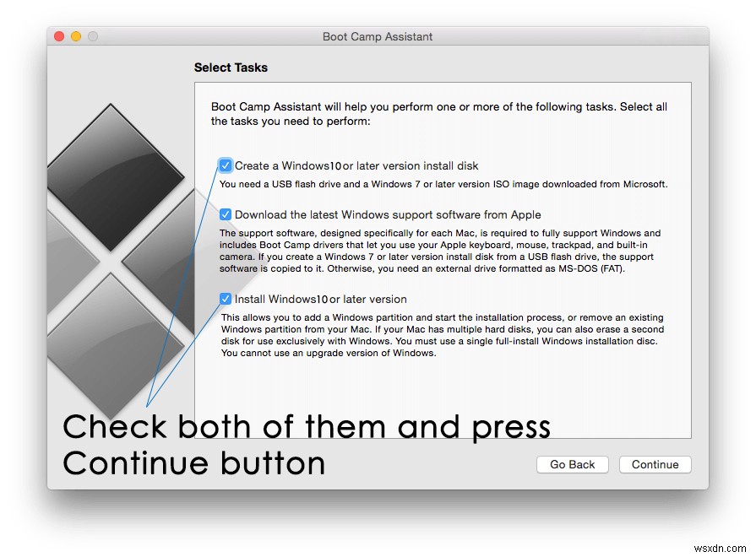Toggle Download the latest Windows support software option
Image resolution: width=756 pixels, height=557 pixels.
(225, 214)
